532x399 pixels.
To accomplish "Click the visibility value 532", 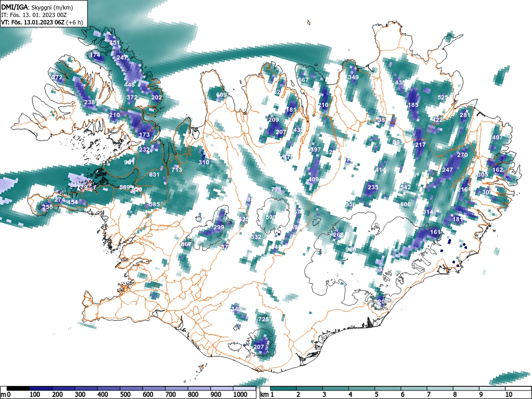I will pyautogui.click(x=256, y=237).
